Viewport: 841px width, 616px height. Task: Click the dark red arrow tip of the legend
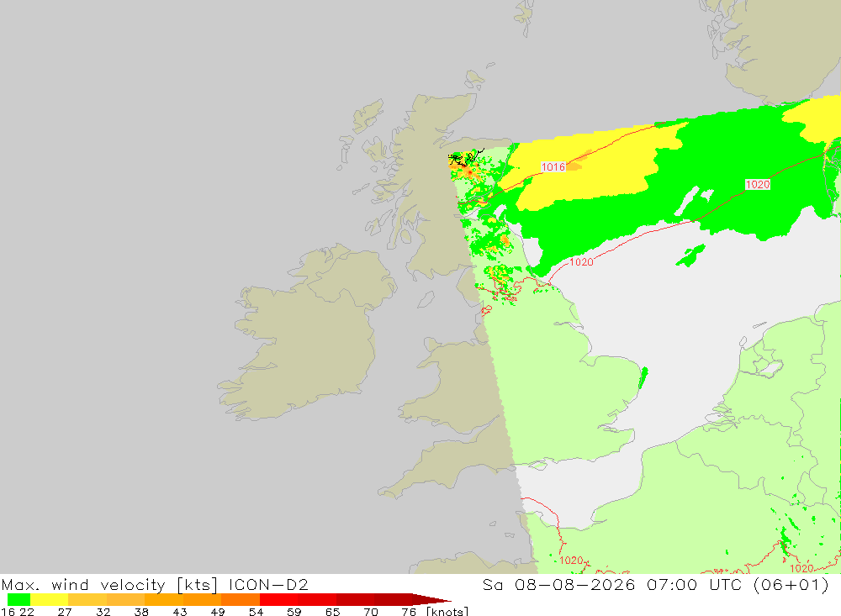[x=432, y=599]
